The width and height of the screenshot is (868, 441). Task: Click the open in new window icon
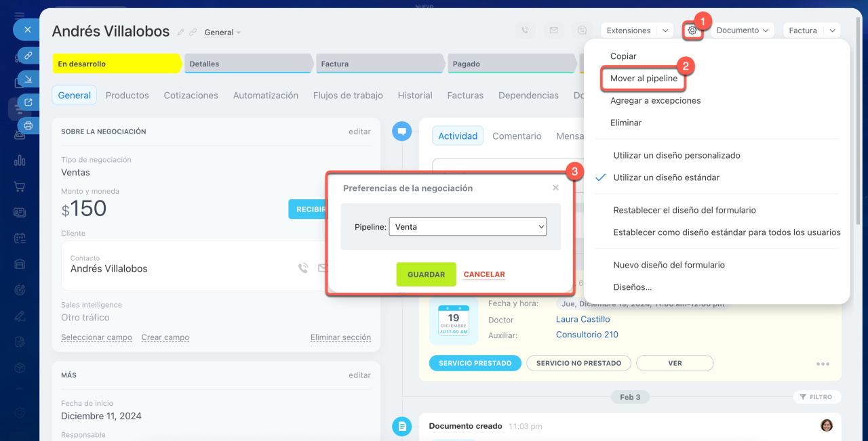click(28, 102)
